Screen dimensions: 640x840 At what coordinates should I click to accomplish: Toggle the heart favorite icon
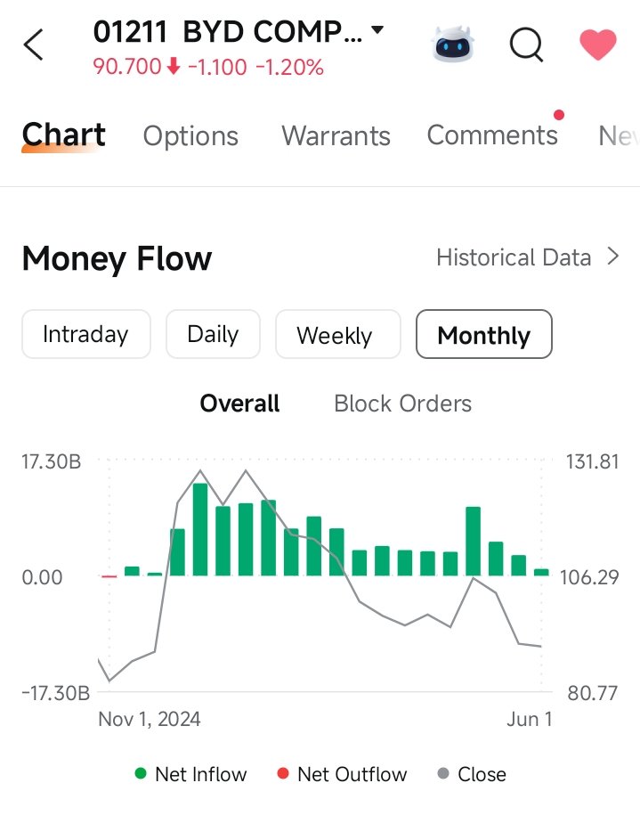click(598, 45)
